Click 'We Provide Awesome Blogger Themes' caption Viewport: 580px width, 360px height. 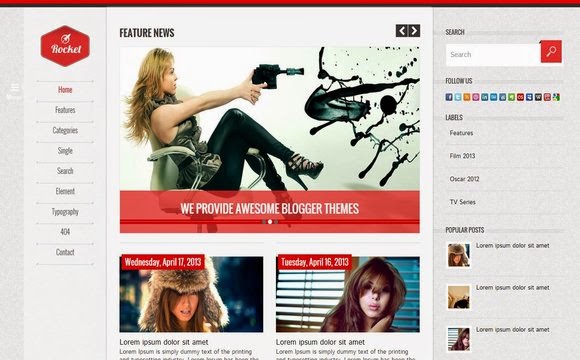(x=270, y=209)
